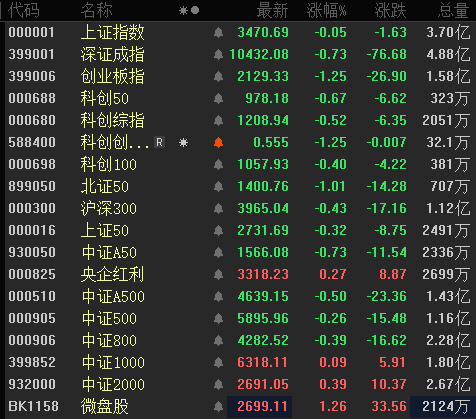Click the alert bell for 中证800
Viewport: 476px width, 419px height.
(x=218, y=341)
